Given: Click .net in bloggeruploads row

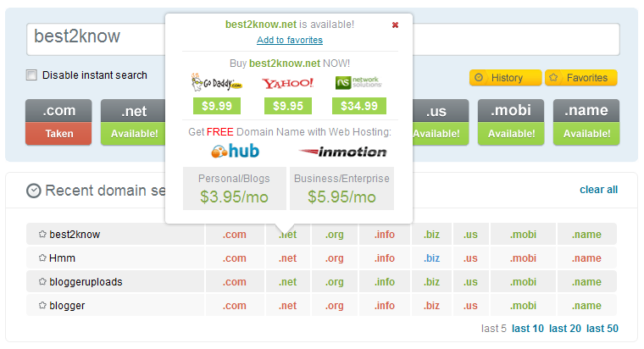Looking at the screenshot, I should tap(287, 282).
